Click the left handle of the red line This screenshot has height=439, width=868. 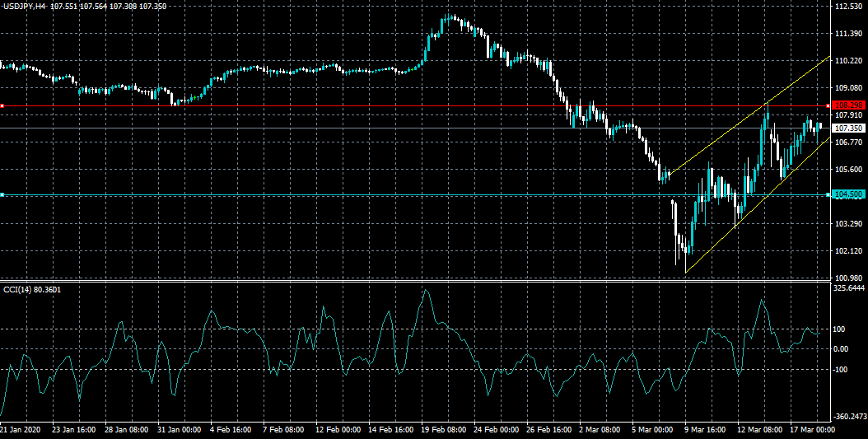2,105
